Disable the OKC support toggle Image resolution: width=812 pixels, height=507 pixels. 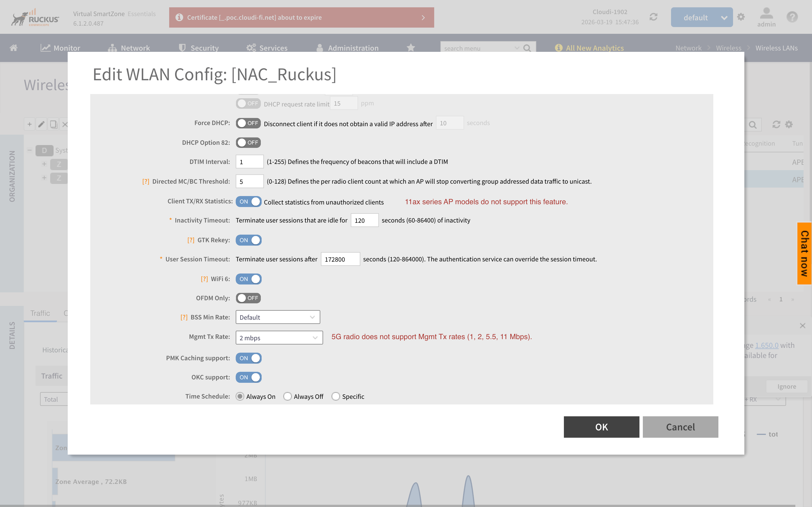pyautogui.click(x=248, y=377)
